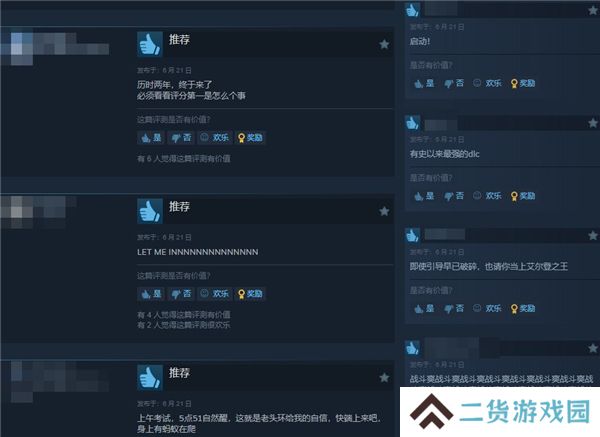The width and height of the screenshot is (600, 437).
Task: Give 奖励 to the LET ME INNNN review
Action: click(x=250, y=294)
